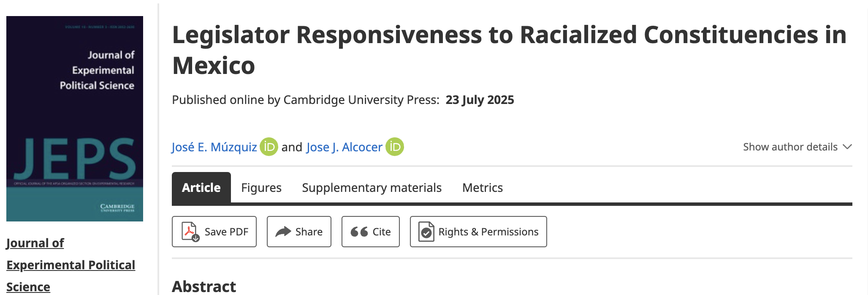Click the Rights & Permissions checkmark document icon
868x295 pixels.
[426, 232]
